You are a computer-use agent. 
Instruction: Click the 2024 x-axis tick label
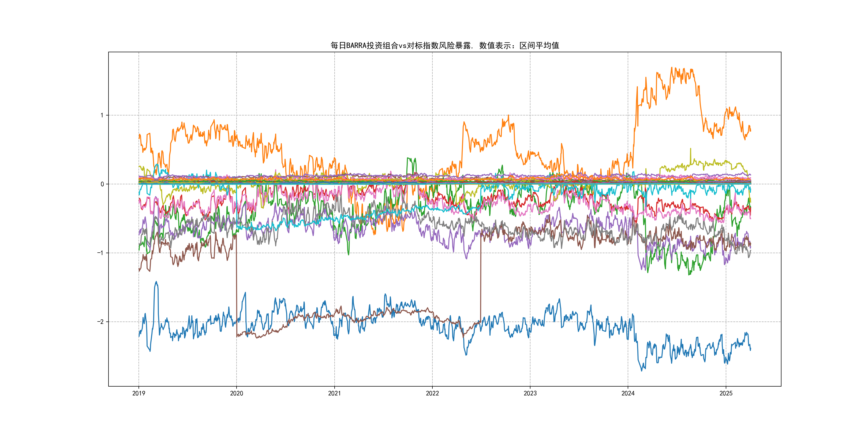click(x=628, y=393)
